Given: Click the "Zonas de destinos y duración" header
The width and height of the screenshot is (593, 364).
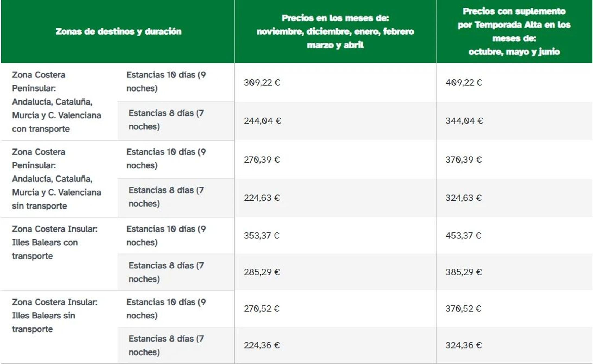Looking at the screenshot, I should point(118,31).
